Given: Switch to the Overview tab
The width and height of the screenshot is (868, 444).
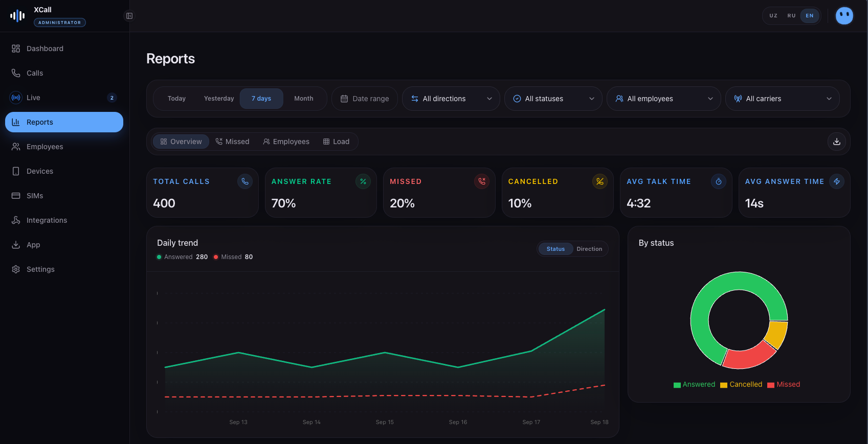Looking at the screenshot, I should [x=181, y=142].
